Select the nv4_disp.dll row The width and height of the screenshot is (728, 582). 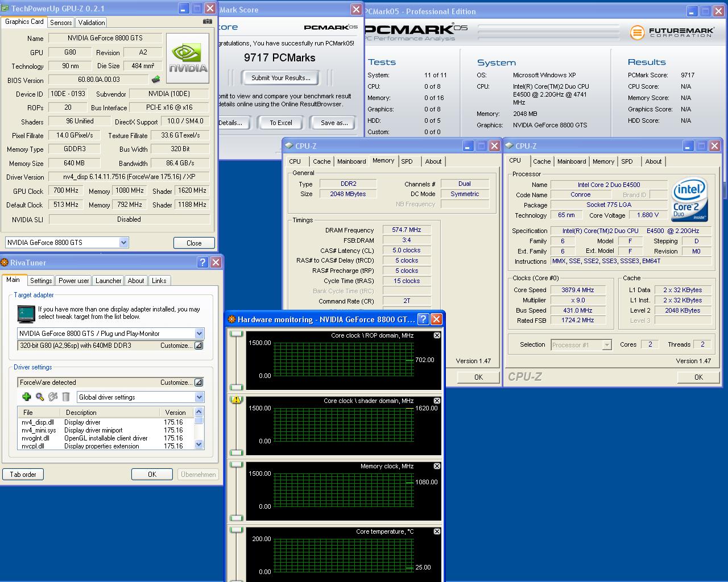(106, 422)
